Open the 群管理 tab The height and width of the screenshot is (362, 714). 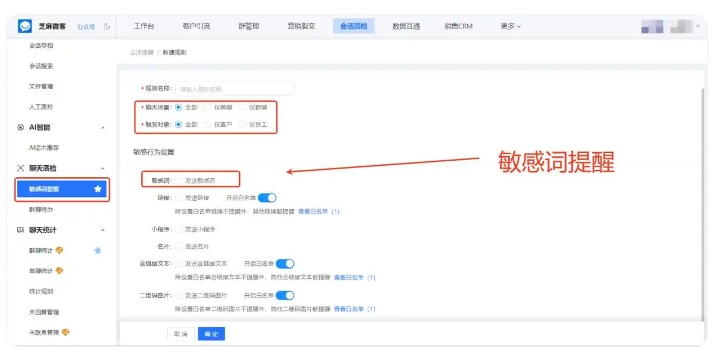pos(249,26)
